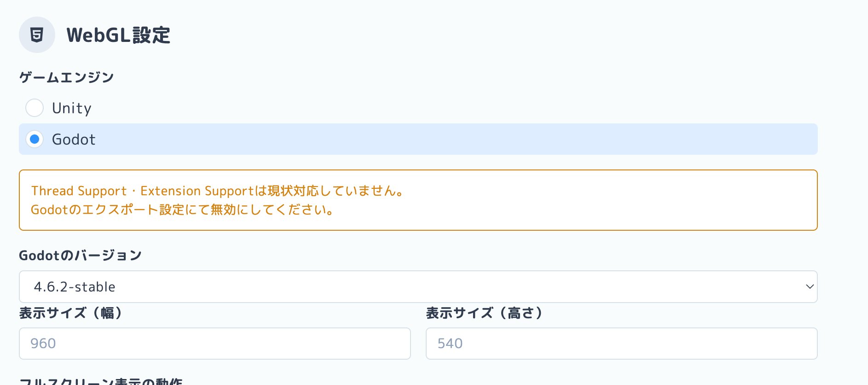Select the Godot radio button
This screenshot has height=385, width=868.
(35, 139)
